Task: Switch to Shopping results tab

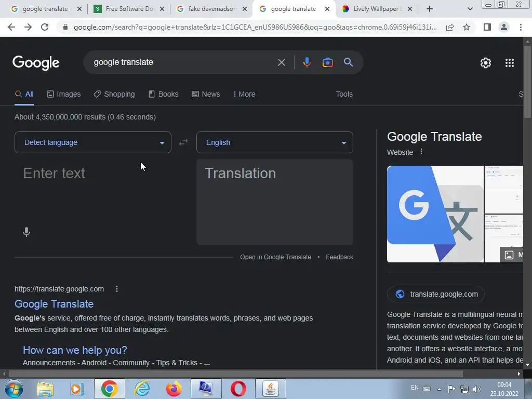Action: (114, 95)
